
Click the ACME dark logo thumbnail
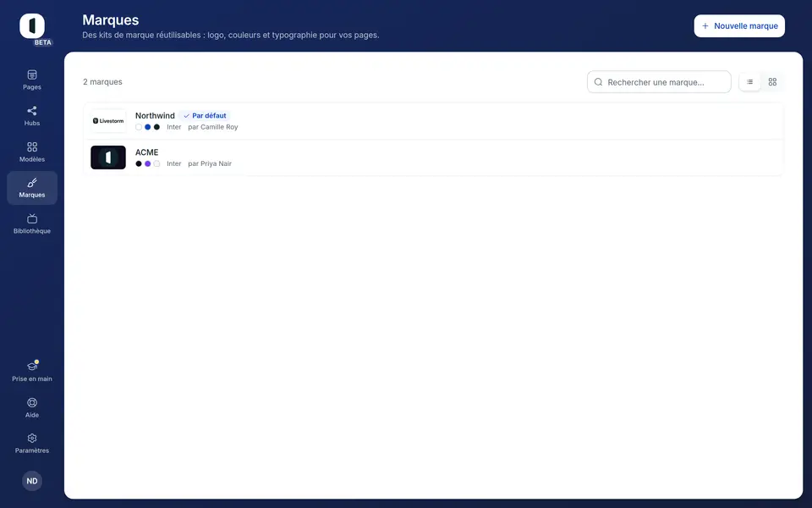(108, 157)
